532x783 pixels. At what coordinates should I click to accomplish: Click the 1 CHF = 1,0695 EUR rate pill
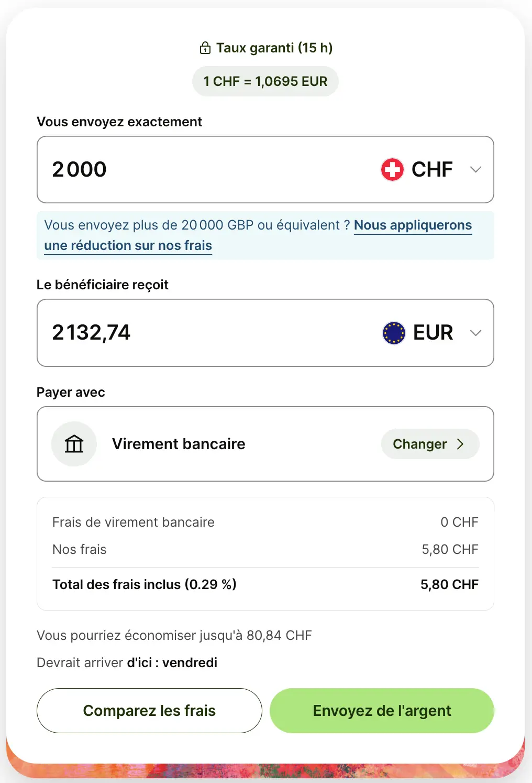tap(265, 81)
